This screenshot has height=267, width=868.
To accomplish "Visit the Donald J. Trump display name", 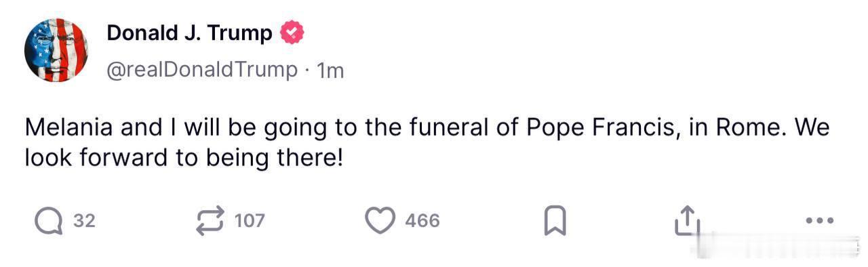I will [190, 33].
